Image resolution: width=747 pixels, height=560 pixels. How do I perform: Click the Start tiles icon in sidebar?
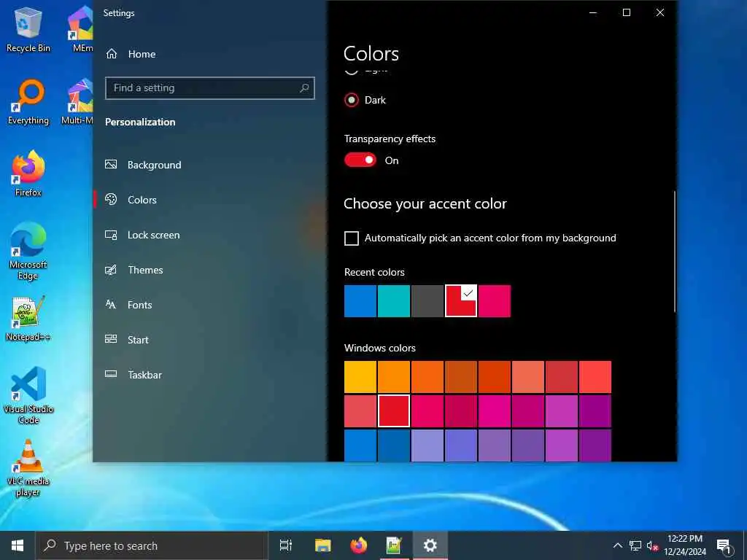(111, 340)
